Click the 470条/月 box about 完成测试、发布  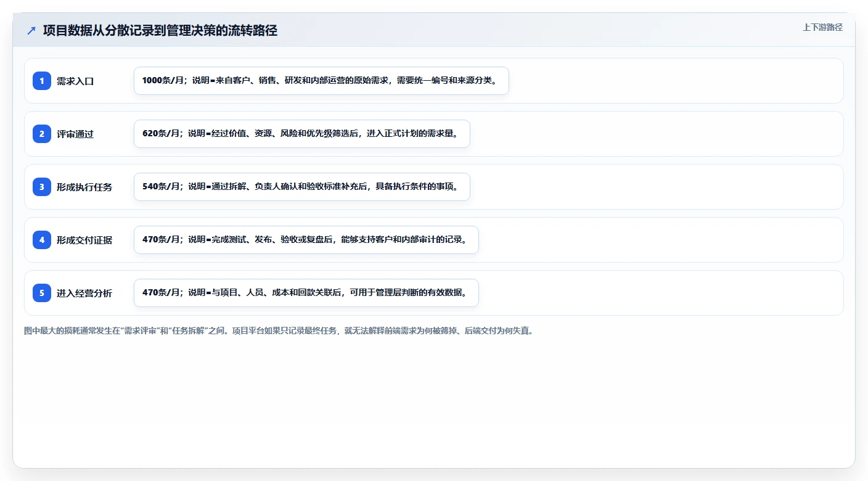pos(306,240)
